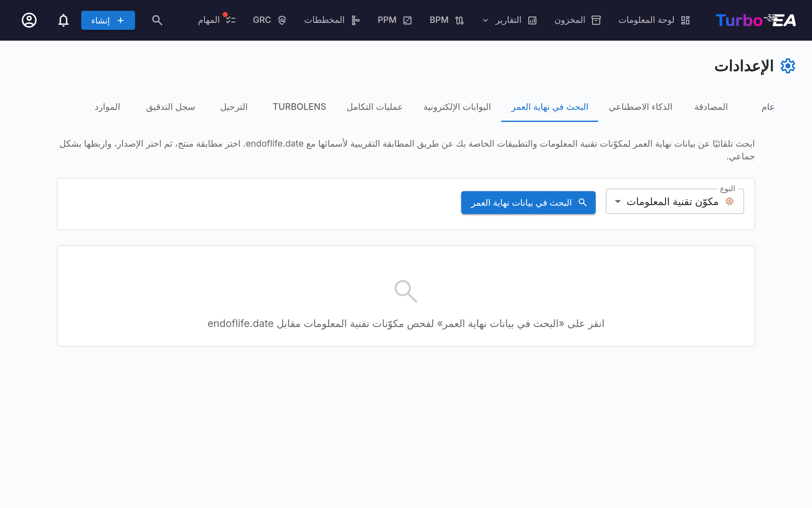Open المخططات diagrams menu label
812x508 pixels.
(324, 20)
